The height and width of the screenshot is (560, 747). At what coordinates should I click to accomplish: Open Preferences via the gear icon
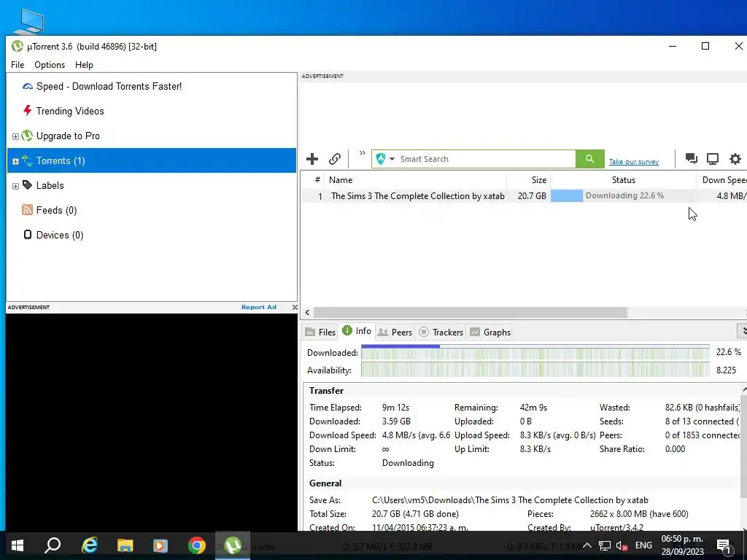[735, 158]
